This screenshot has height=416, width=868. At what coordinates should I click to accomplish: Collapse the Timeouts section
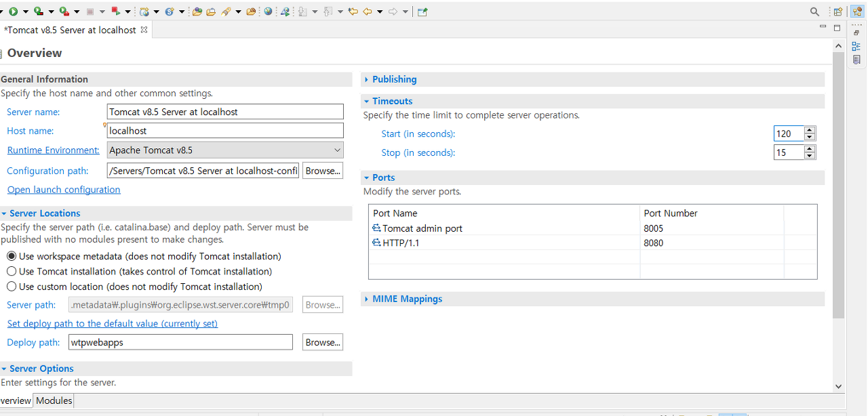[367, 101]
